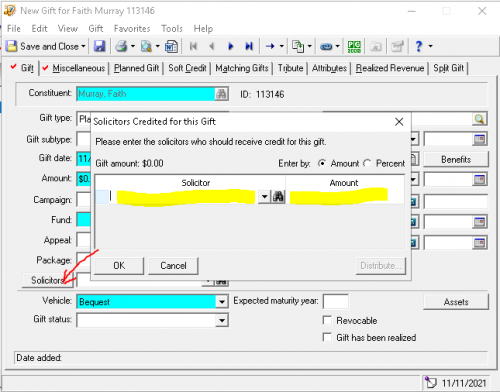
Task: Click the binoculars in the Solicitor cell
Action: 278,197
